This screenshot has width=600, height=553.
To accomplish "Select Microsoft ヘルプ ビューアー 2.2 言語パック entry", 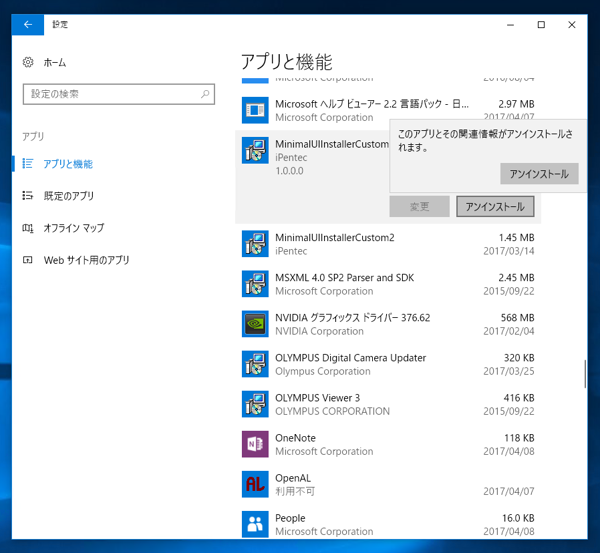I will coord(372,104).
